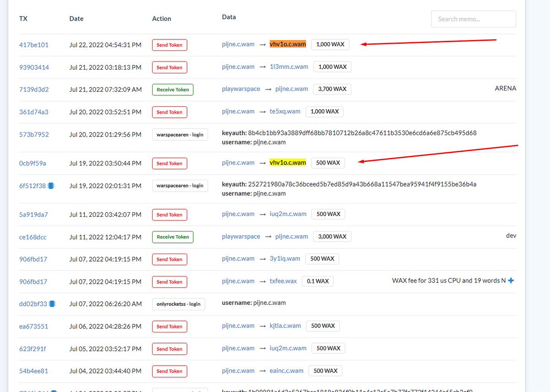550x392 pixels.
Task: Open transaction dd02bf33
Action: coord(33,304)
